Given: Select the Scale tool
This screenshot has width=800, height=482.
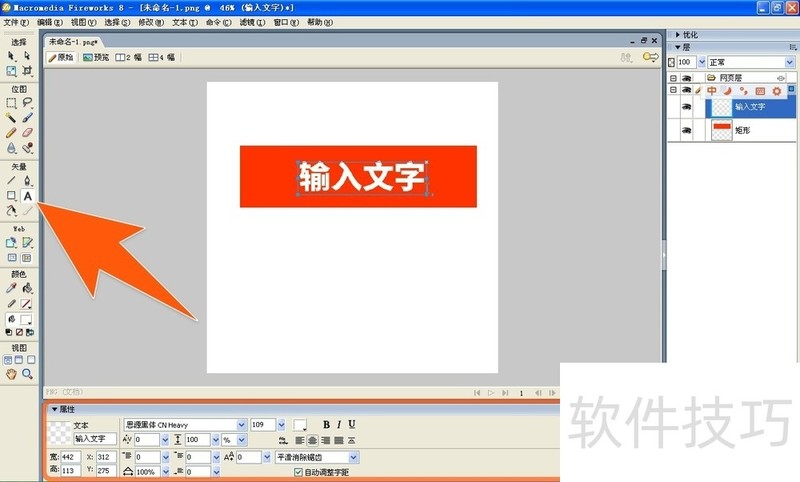Looking at the screenshot, I should (x=11, y=70).
